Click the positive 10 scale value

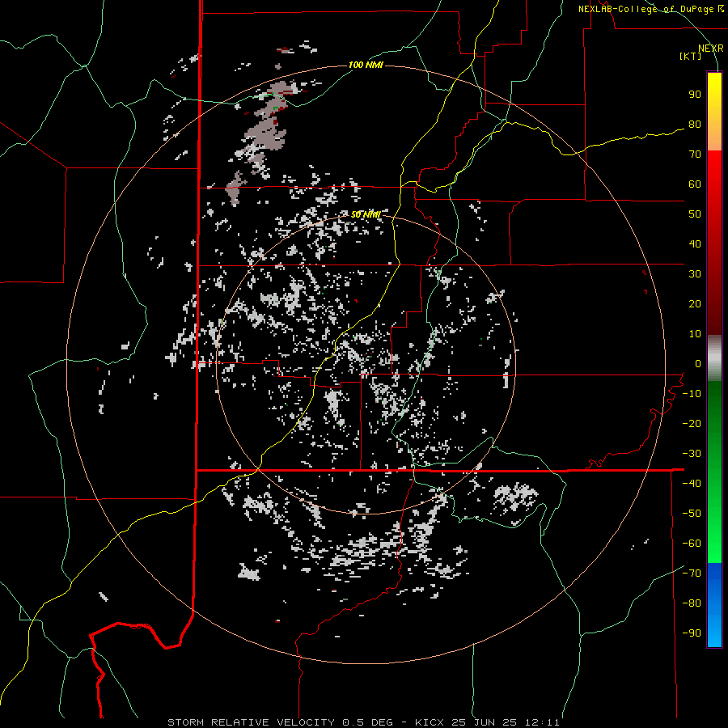point(695,334)
